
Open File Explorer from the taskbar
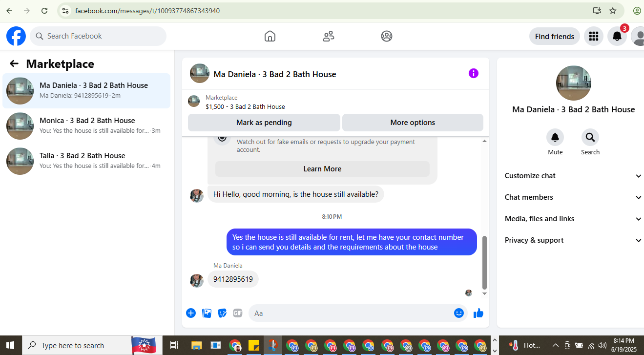(196, 345)
